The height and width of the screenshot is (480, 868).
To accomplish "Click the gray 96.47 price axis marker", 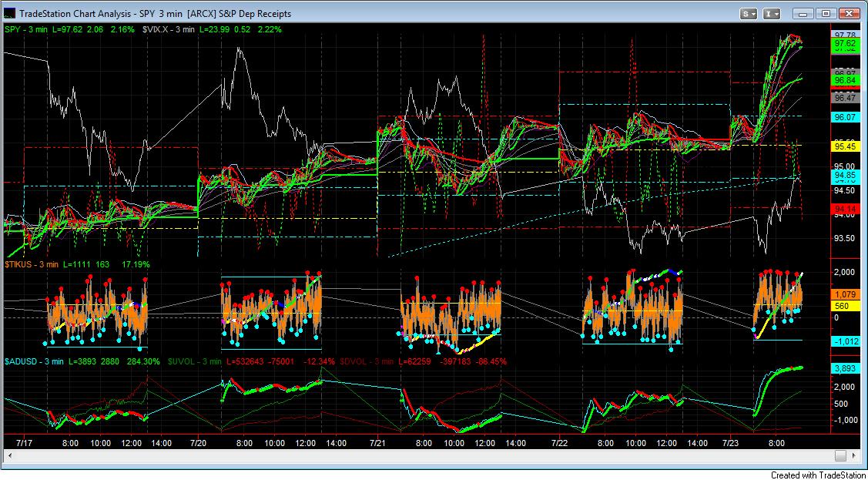I will coord(846,97).
